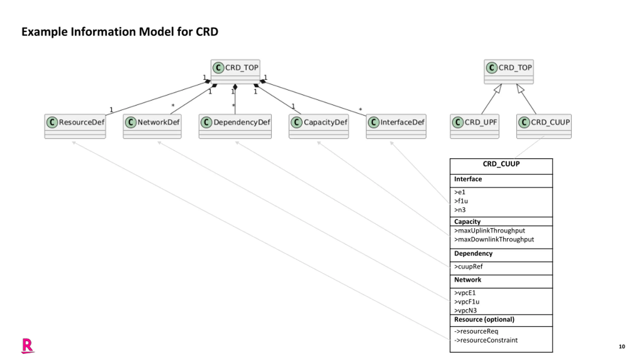Viewport: 644px width, 362px height.
Task: Click the slide title 'Example Information Model for CRD'
Action: 120,32
